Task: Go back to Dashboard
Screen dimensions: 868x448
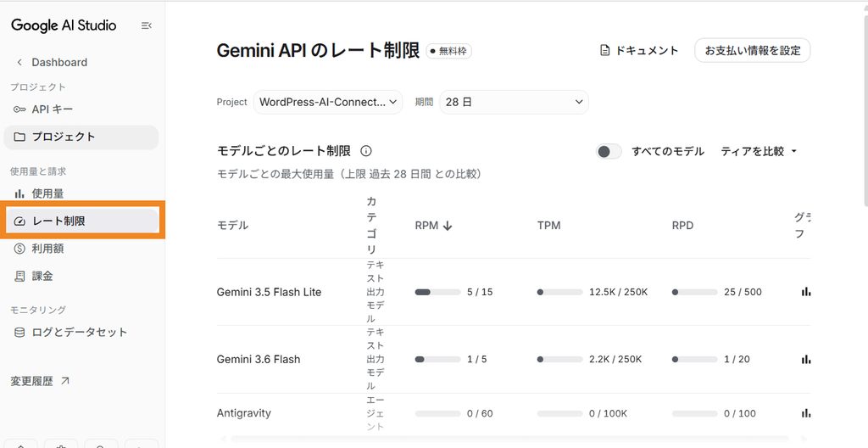Action: [x=52, y=62]
